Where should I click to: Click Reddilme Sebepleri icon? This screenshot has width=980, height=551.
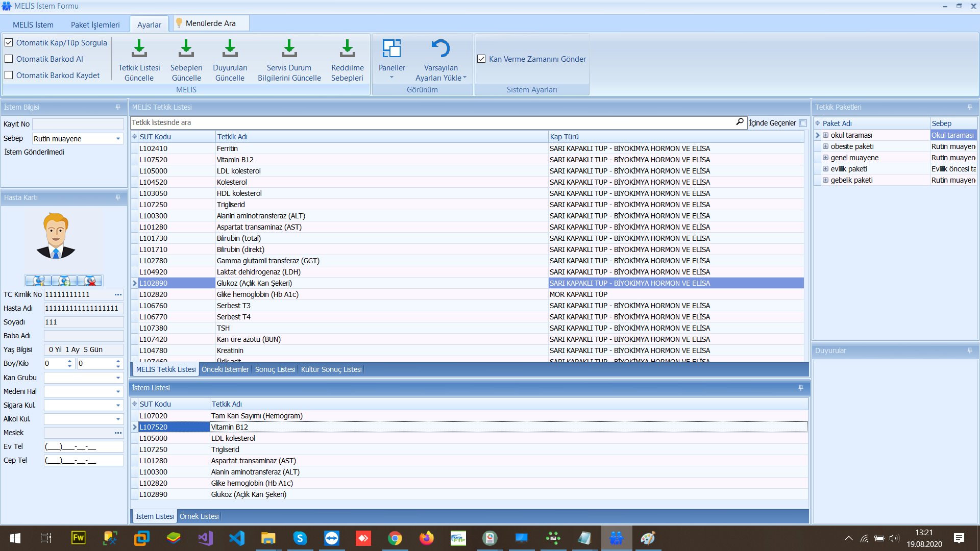coord(348,48)
